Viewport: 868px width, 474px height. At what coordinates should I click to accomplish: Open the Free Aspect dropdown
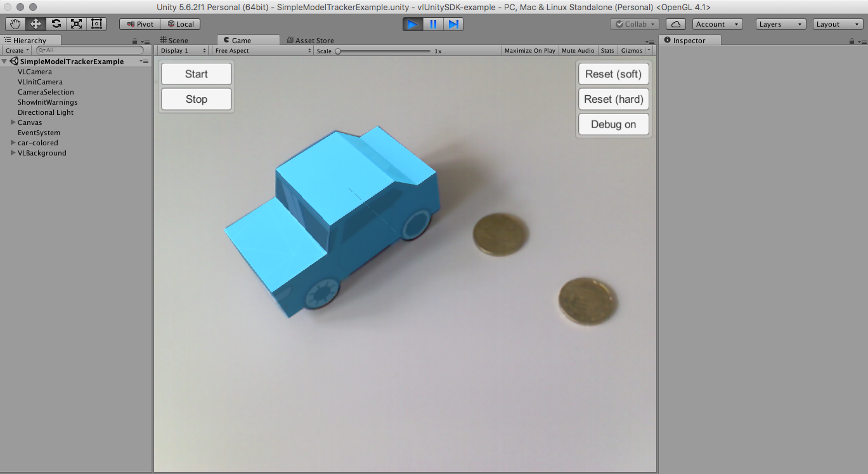[262, 51]
